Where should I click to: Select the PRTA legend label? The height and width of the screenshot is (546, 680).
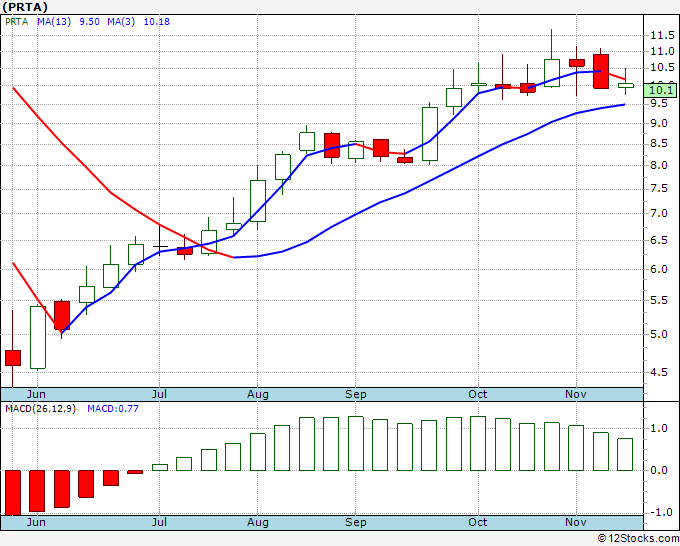pyautogui.click(x=16, y=22)
